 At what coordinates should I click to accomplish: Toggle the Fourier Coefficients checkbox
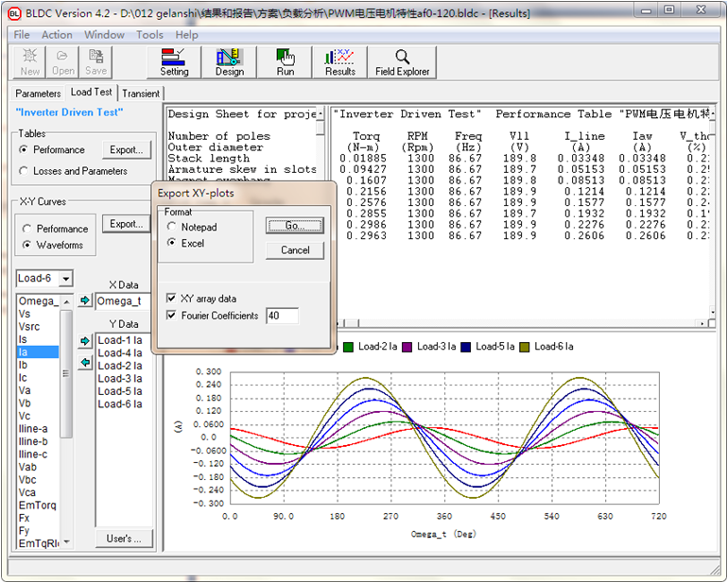(x=170, y=316)
